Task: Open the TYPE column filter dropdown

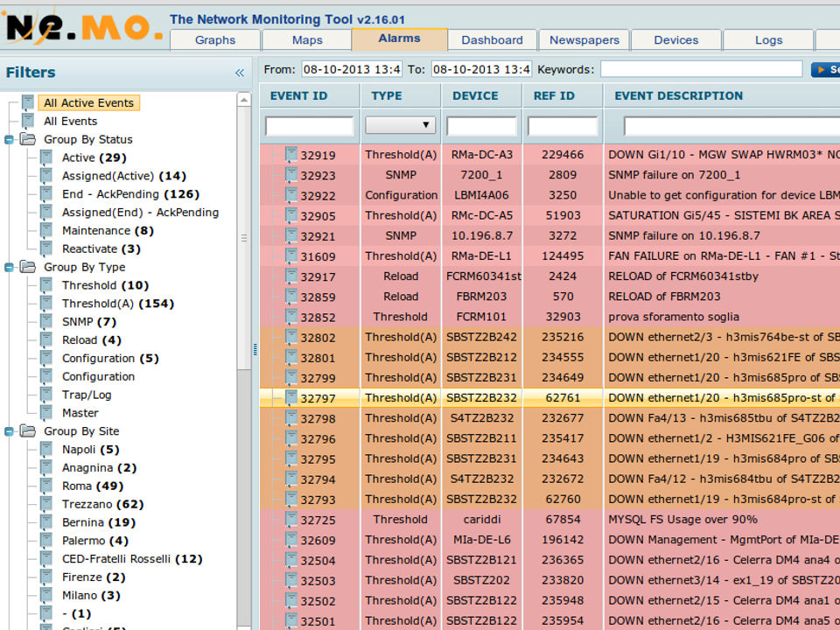Action: pos(401,126)
